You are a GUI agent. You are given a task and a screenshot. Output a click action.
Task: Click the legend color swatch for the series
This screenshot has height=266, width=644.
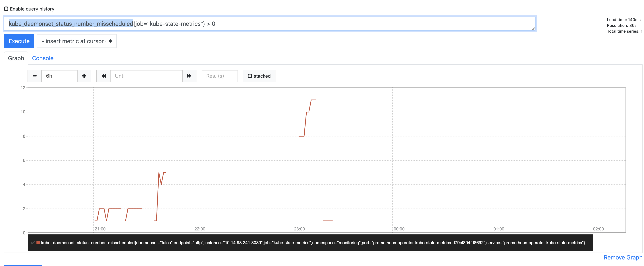coord(38,242)
